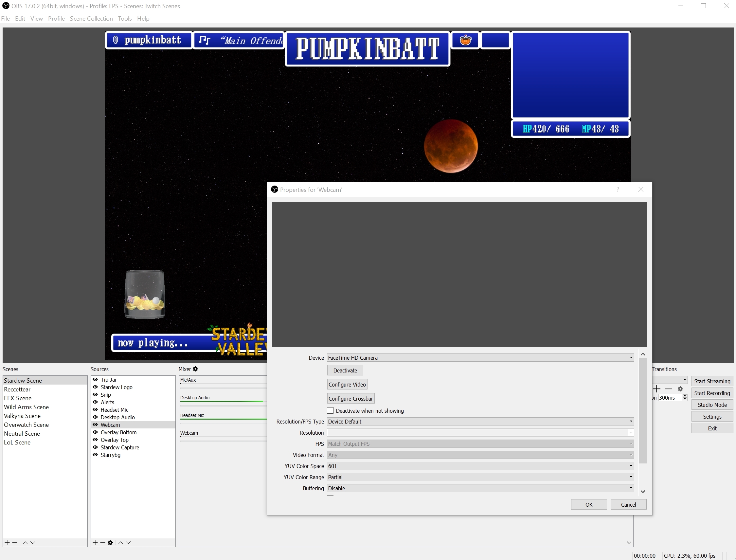Open the Tools menu
Image resolution: width=736 pixels, height=560 pixels.
(x=125, y=19)
